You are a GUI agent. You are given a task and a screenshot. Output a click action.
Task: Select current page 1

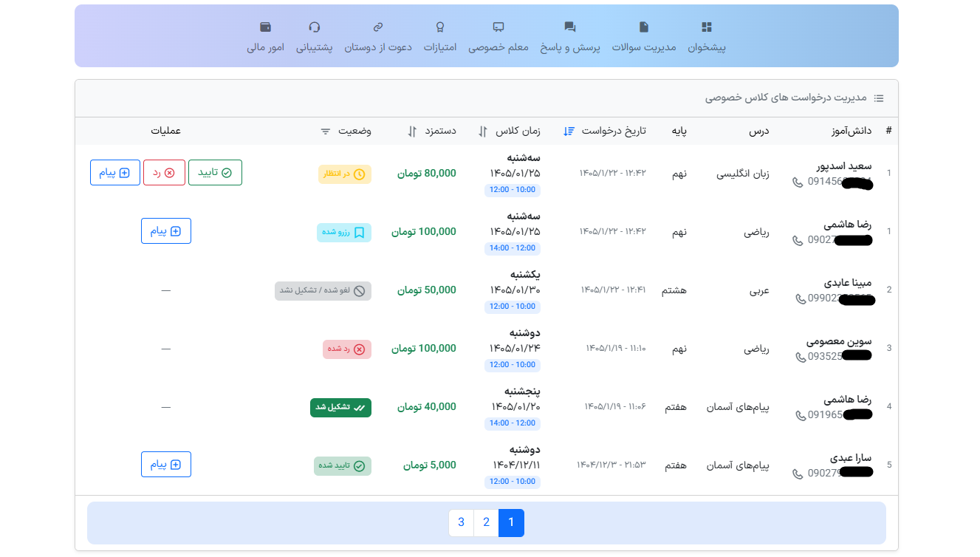click(x=511, y=523)
